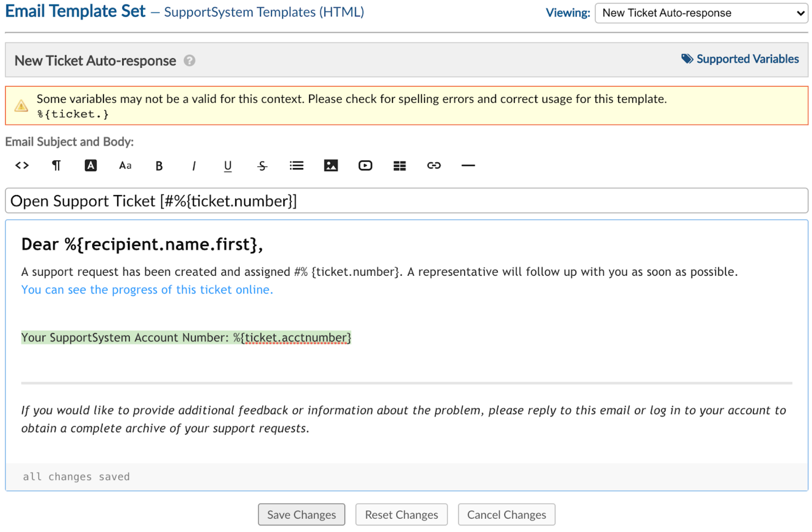
Task: Open the New Ticket Auto-response help tooltip
Action: coord(190,61)
